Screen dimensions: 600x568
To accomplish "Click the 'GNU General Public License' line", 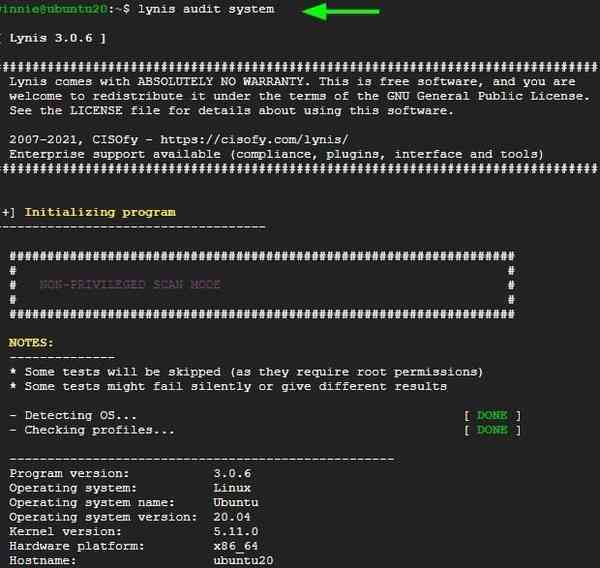I will (x=299, y=96).
